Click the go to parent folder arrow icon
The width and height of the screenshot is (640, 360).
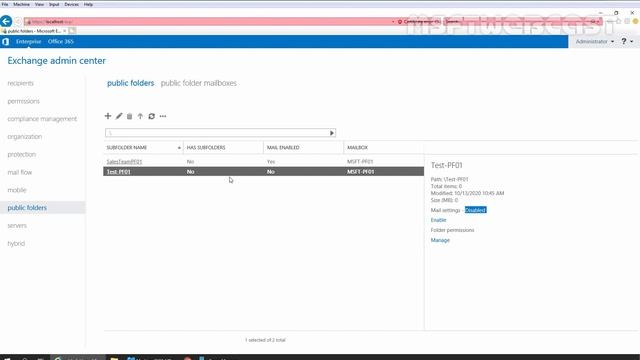coord(140,116)
